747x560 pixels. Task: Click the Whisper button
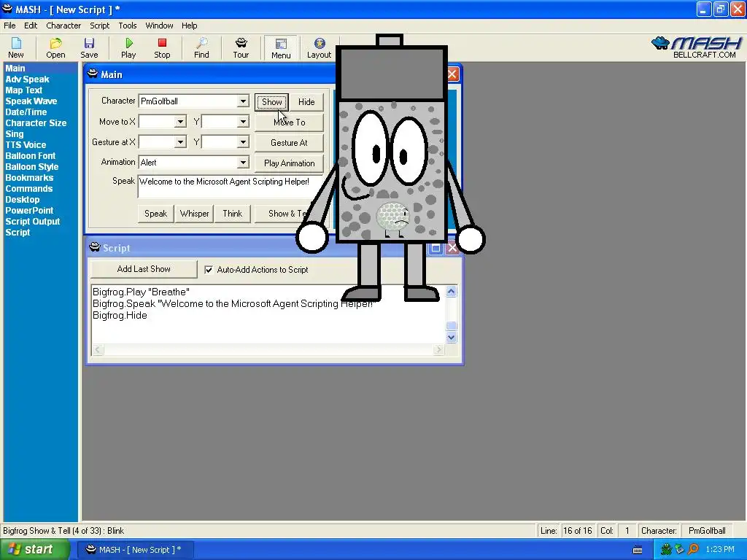tap(194, 214)
